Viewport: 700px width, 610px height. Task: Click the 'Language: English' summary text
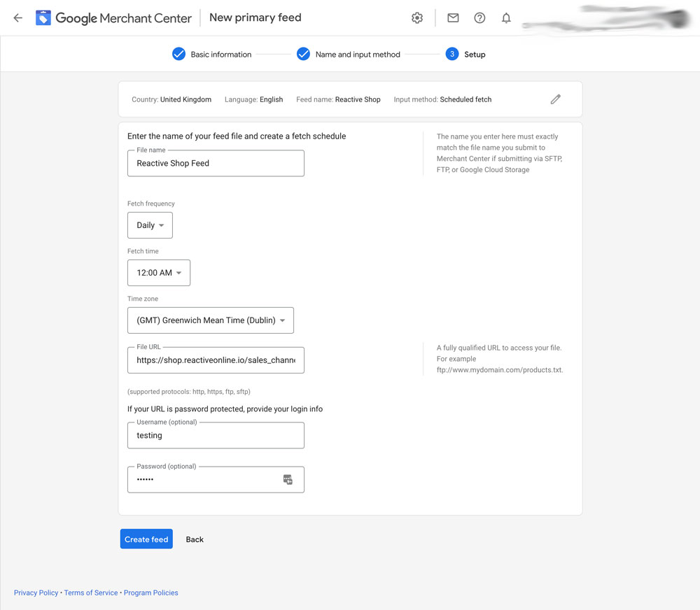pos(253,99)
